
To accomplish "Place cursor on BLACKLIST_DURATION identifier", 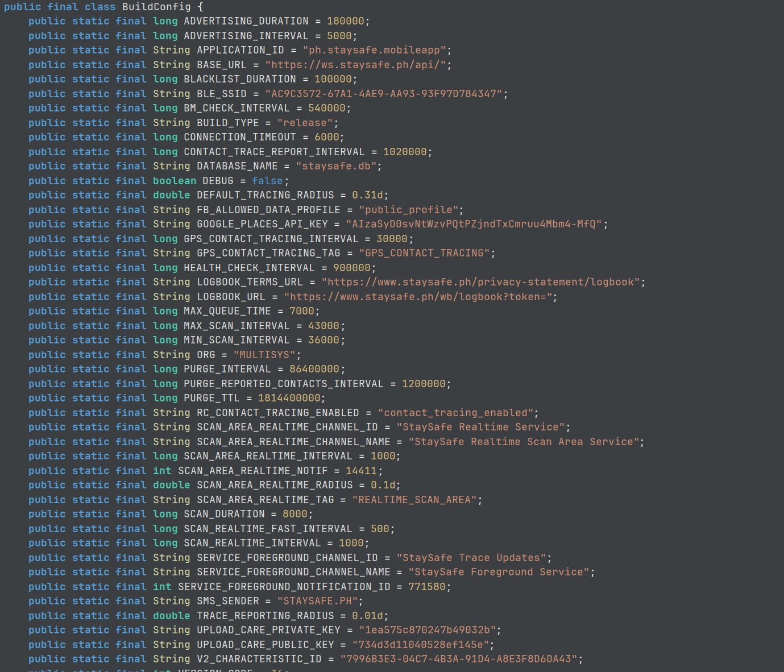I will point(240,79).
